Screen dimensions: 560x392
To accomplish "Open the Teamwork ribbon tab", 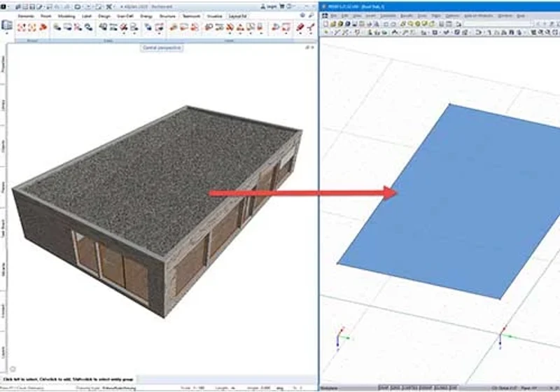I will click(x=191, y=16).
